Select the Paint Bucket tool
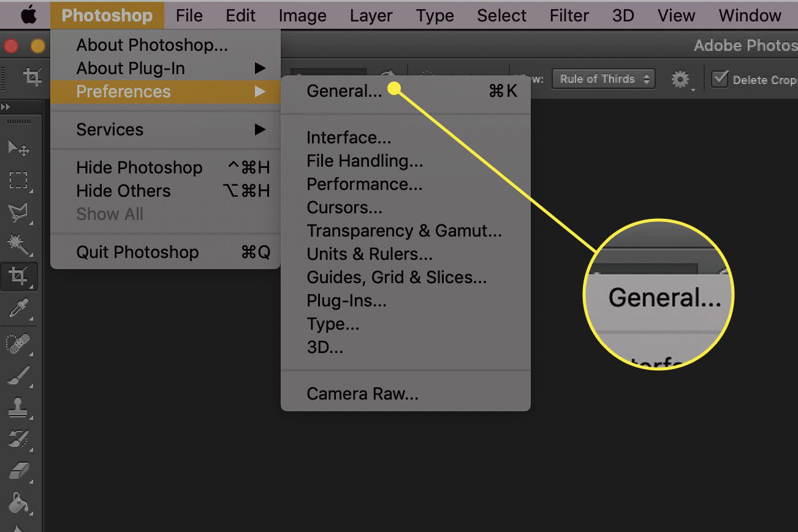 (x=18, y=503)
